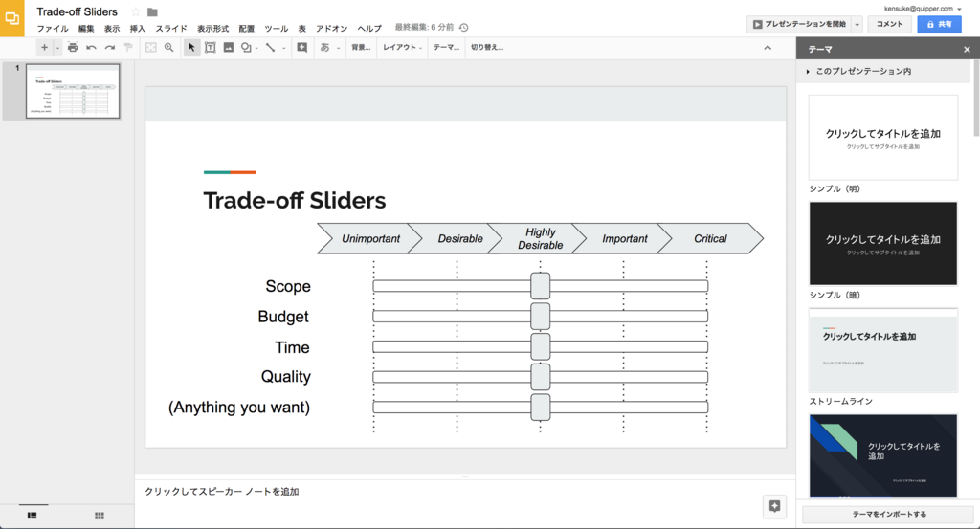This screenshot has width=980, height=529.
Task: Switch to grid view in filmstrip
Action: pyautogui.click(x=100, y=516)
